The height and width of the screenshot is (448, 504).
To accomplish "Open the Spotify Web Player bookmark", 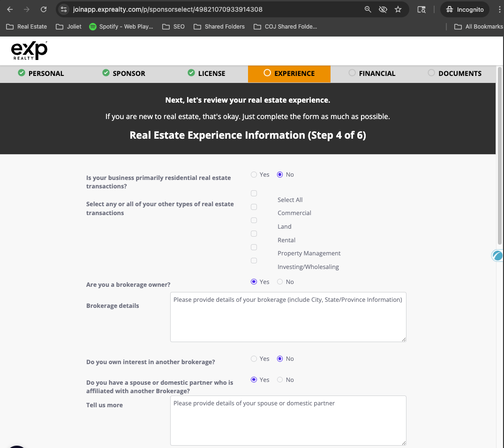I will click(121, 27).
